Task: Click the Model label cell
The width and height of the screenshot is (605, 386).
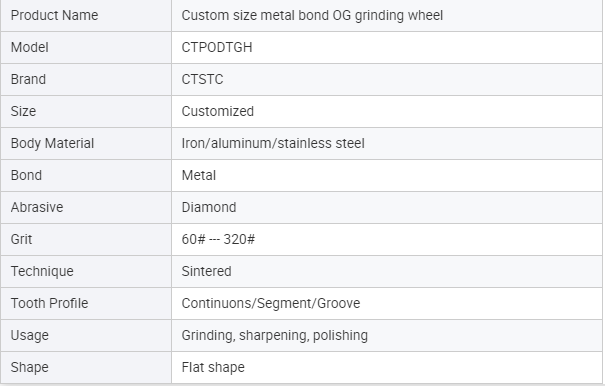Action: 86,47
